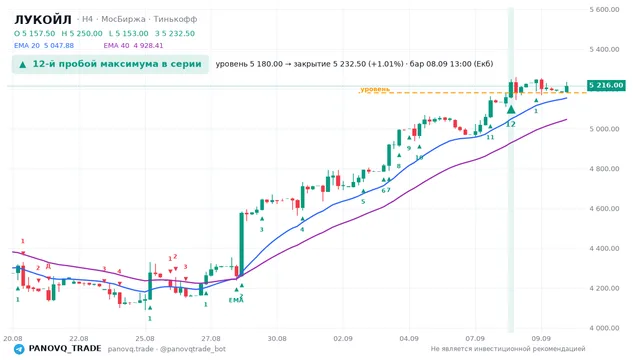Open the panovq.trade link text
Viewport: 640px width, 360px height.
coord(131,349)
